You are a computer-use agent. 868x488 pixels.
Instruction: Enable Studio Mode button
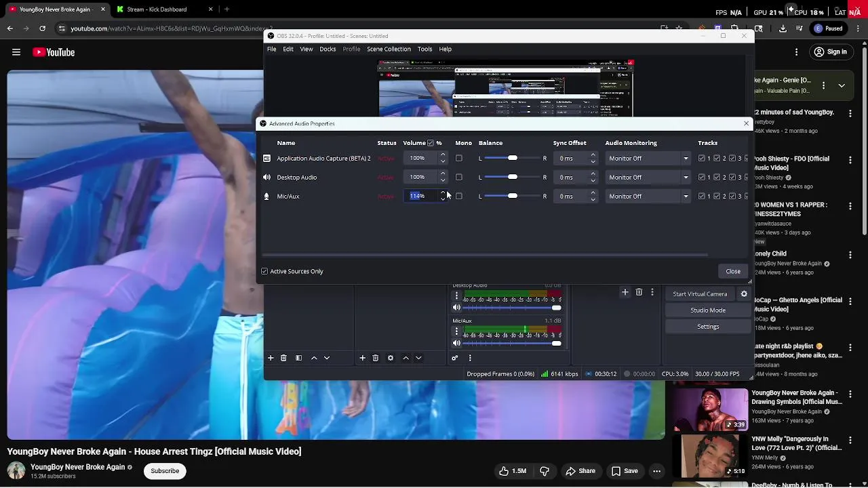pyautogui.click(x=708, y=310)
